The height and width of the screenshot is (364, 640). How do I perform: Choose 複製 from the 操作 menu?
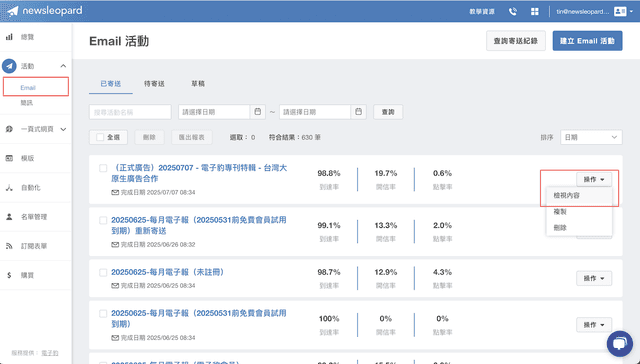pos(579,212)
